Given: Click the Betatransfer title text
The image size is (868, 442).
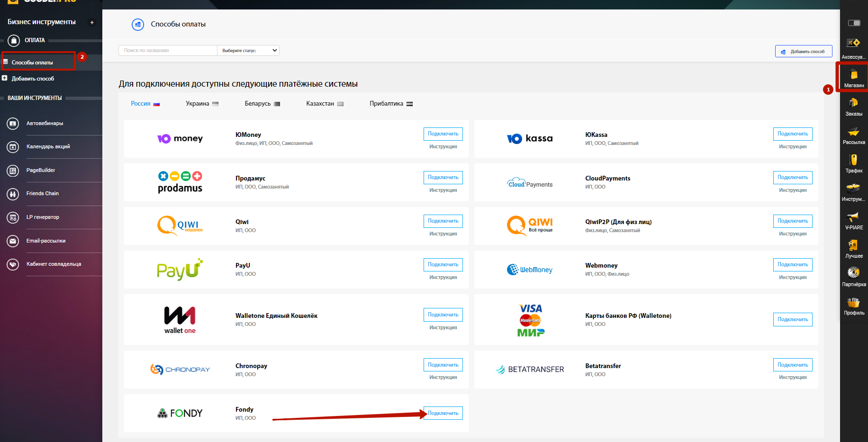Looking at the screenshot, I should click(603, 366).
